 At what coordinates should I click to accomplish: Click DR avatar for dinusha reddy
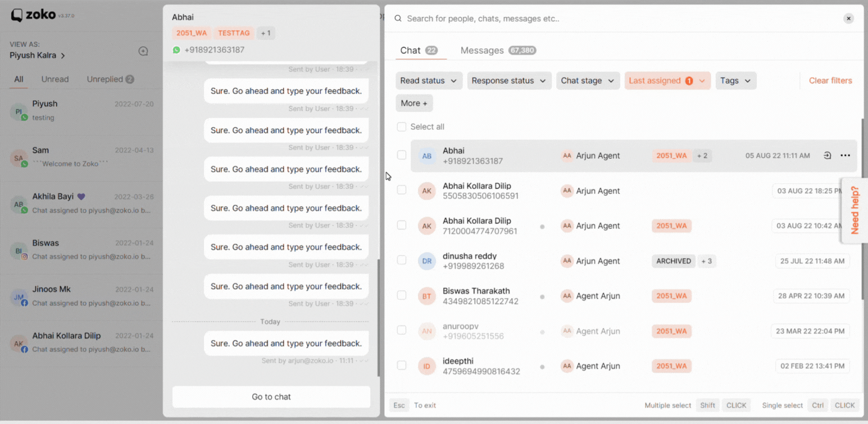click(x=427, y=261)
